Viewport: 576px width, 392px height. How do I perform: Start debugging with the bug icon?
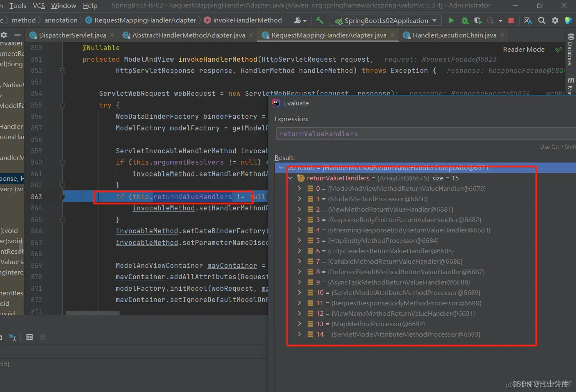click(465, 20)
